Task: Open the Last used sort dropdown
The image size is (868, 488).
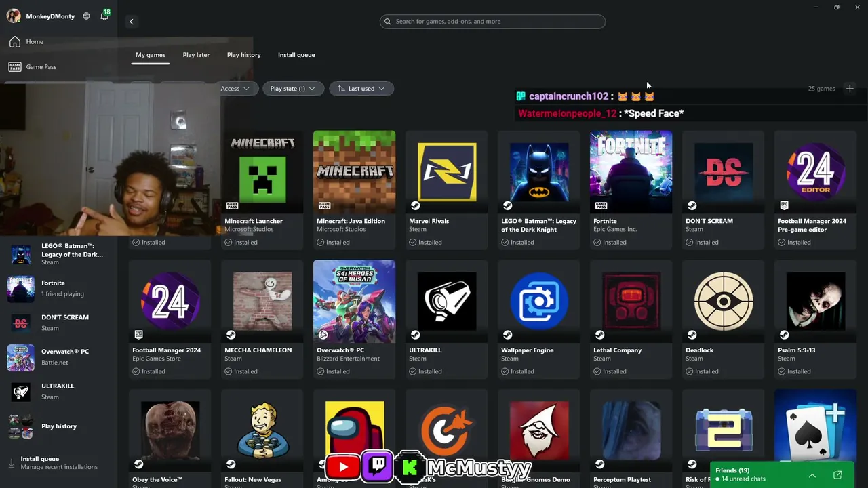Action: (x=361, y=89)
